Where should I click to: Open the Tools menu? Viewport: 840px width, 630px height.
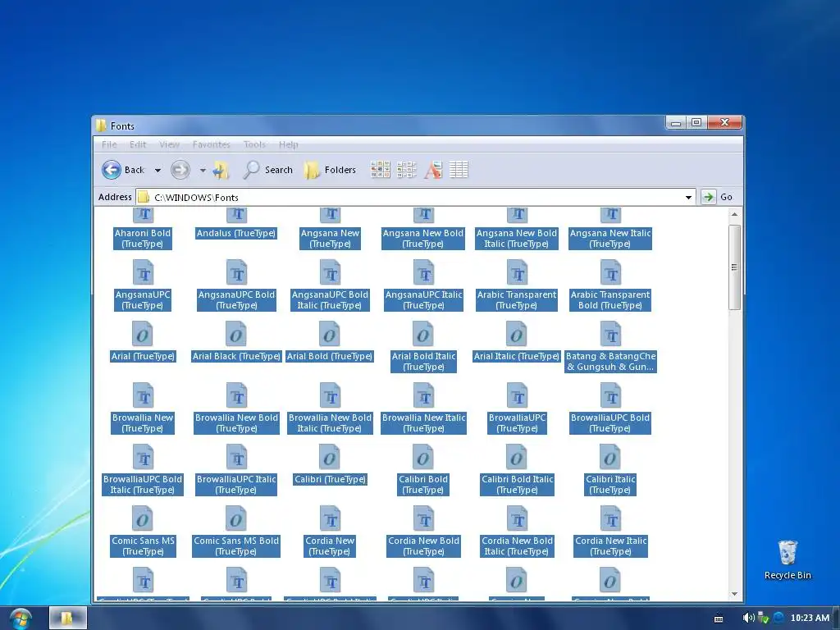point(254,144)
